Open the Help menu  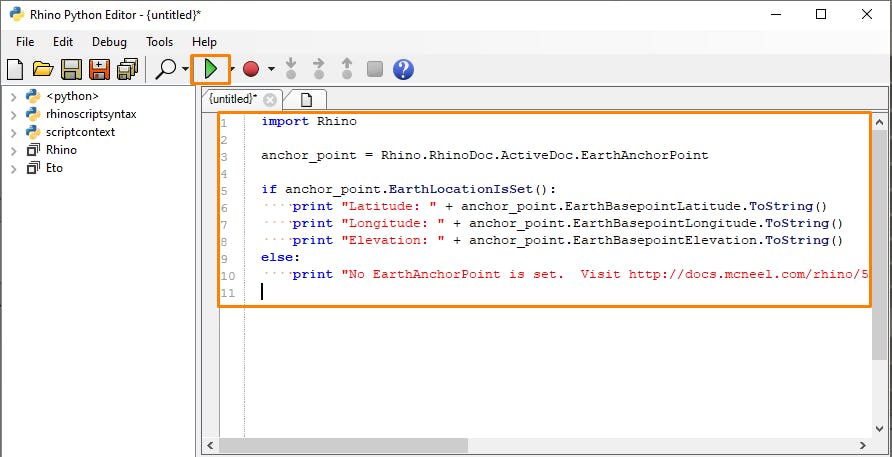click(x=204, y=42)
